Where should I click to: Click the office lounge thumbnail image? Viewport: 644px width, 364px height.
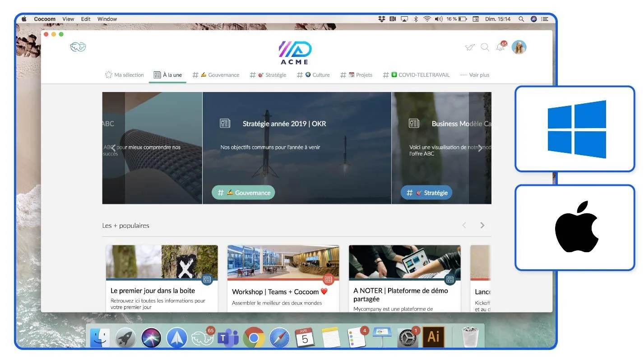tap(283, 262)
